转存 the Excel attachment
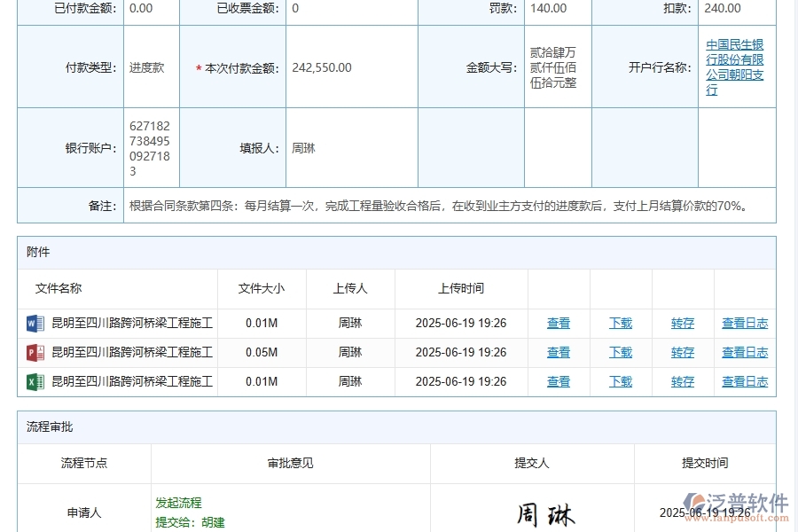The width and height of the screenshot is (798, 532). [682, 381]
